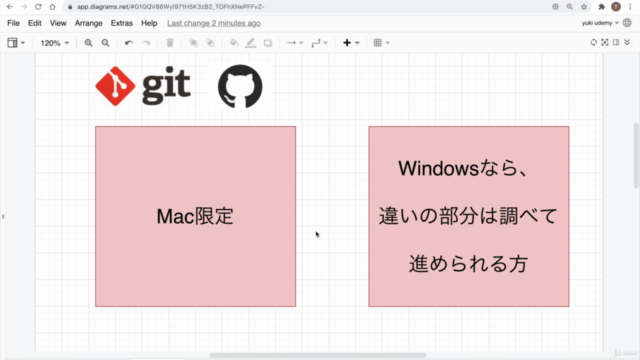Go forward with browser forward arrow
Screen dimensions: 640x360
click(24, 7)
